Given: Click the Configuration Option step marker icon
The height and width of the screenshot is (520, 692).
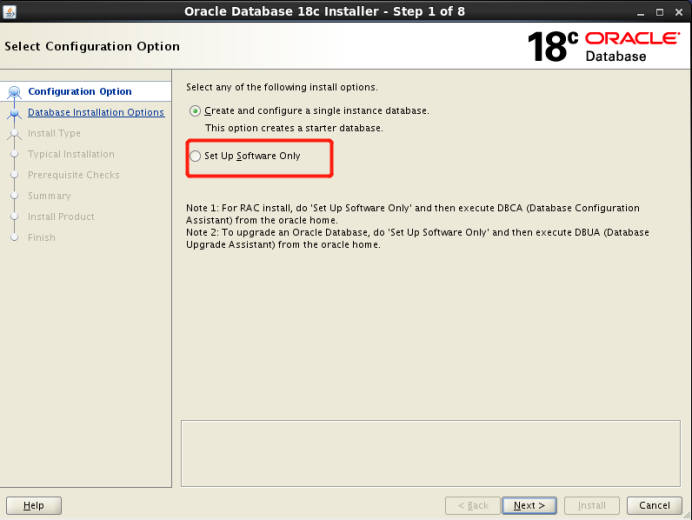Looking at the screenshot, I should 14,92.
